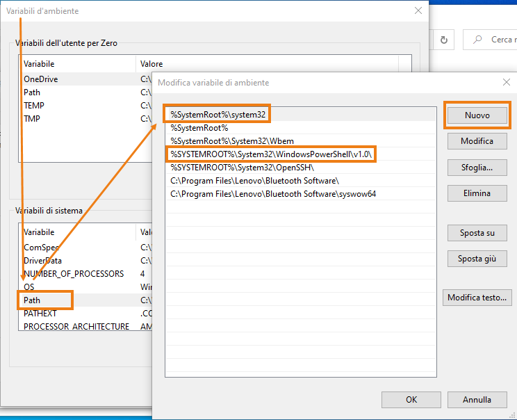517x420 pixels.
Task: Select the Bluetooth Software\syswow64 entry
Action: tap(273, 194)
